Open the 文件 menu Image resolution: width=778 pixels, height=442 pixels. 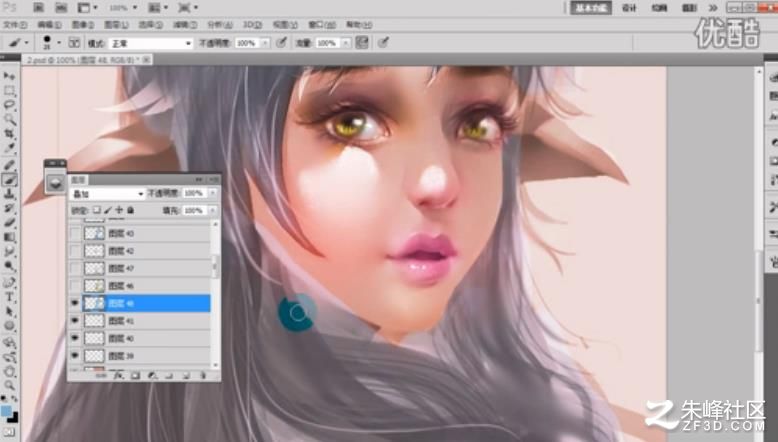pyautogui.click(x=15, y=25)
